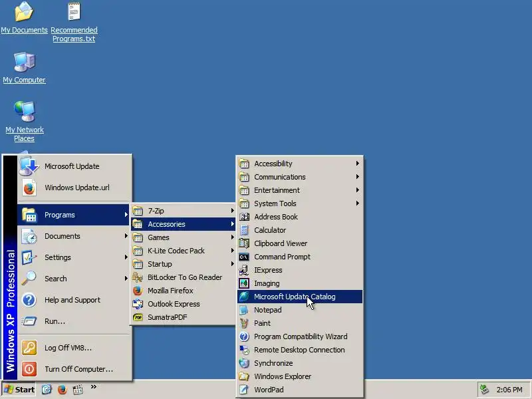532x399 pixels.
Task: Expand the Accessibility submenu arrow
Action: pos(358,164)
